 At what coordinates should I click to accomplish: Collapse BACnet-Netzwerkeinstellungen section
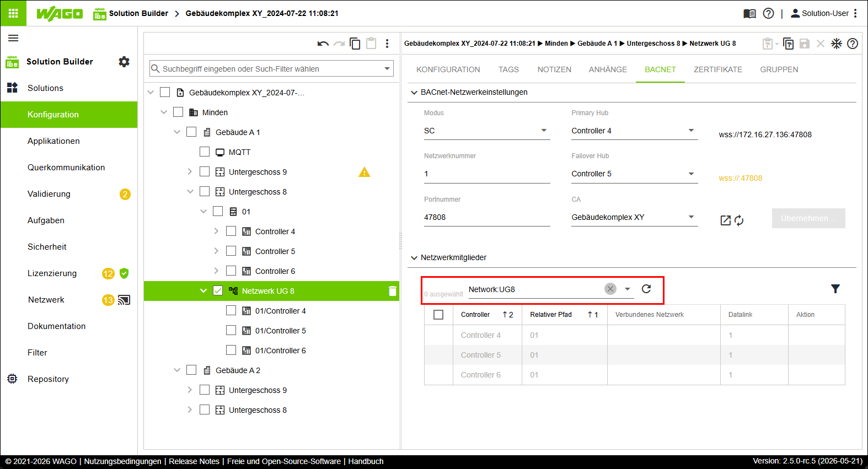(414, 93)
